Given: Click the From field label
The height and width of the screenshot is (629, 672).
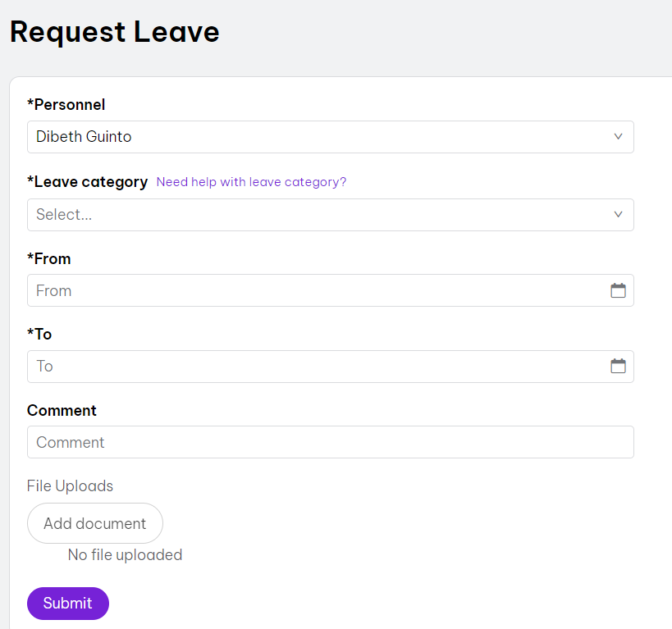Looking at the screenshot, I should (x=49, y=258).
